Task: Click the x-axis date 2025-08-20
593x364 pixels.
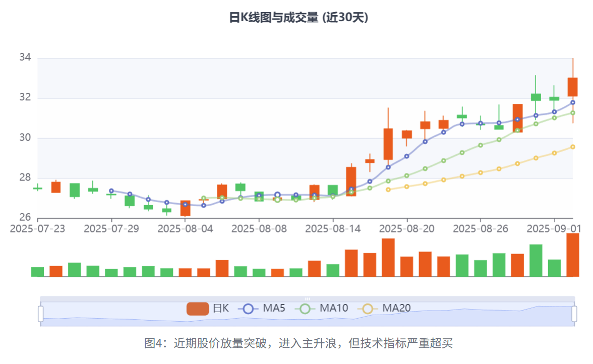Action: click(407, 229)
